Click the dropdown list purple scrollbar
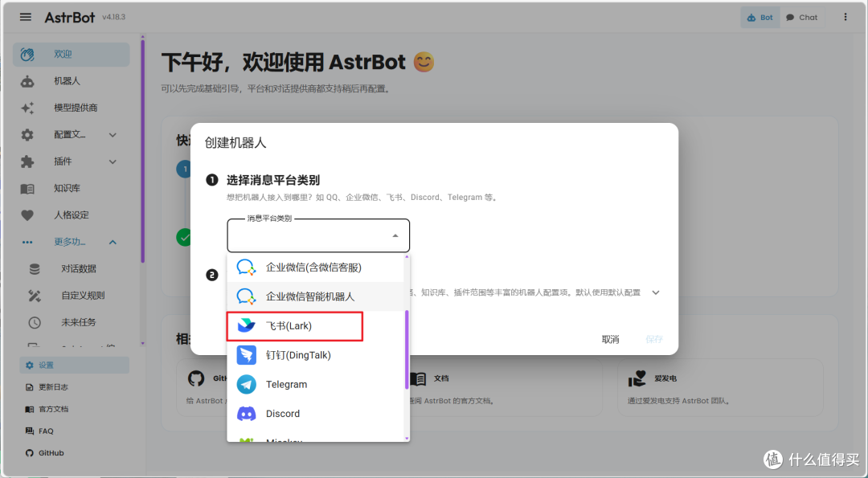The height and width of the screenshot is (478, 868). 407,349
